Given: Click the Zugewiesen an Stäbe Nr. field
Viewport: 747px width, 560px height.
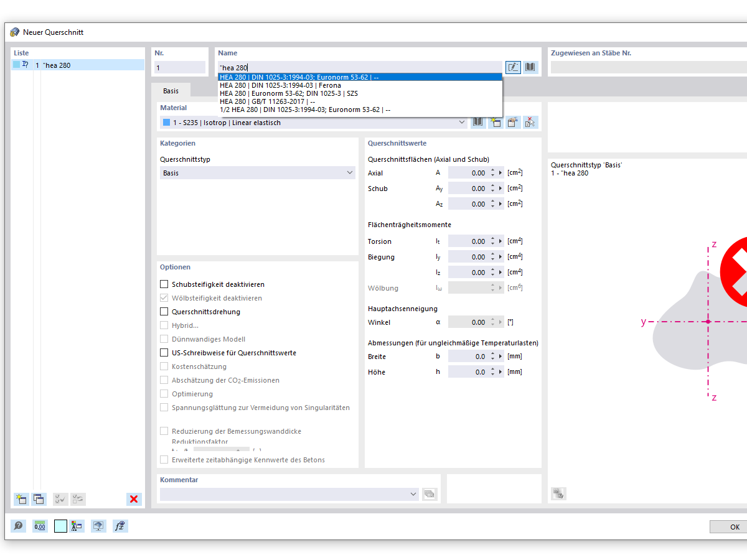Looking at the screenshot, I should point(649,67).
